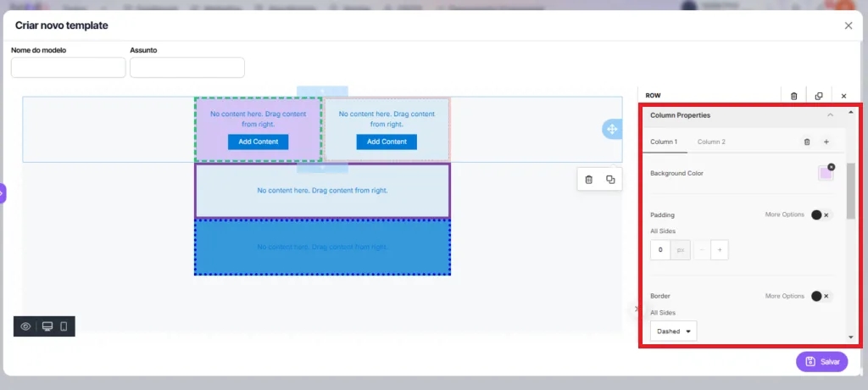Click the move handle icon on the row
Image resolution: width=868 pixels, height=390 pixels.
click(x=611, y=129)
